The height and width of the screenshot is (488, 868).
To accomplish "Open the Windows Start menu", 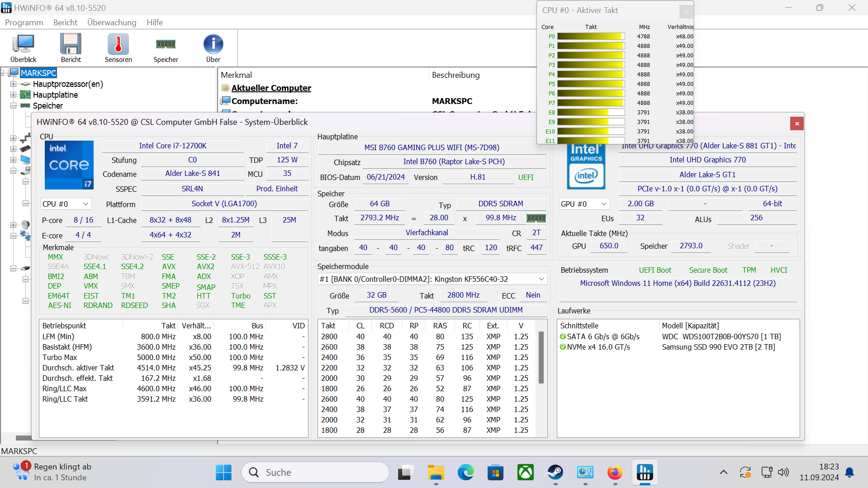I will click(x=223, y=473).
